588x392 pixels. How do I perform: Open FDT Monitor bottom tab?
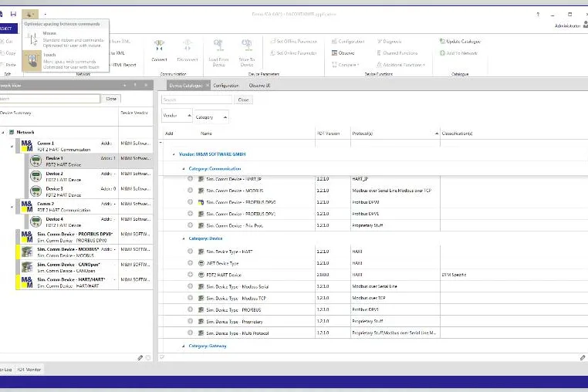pos(29,370)
